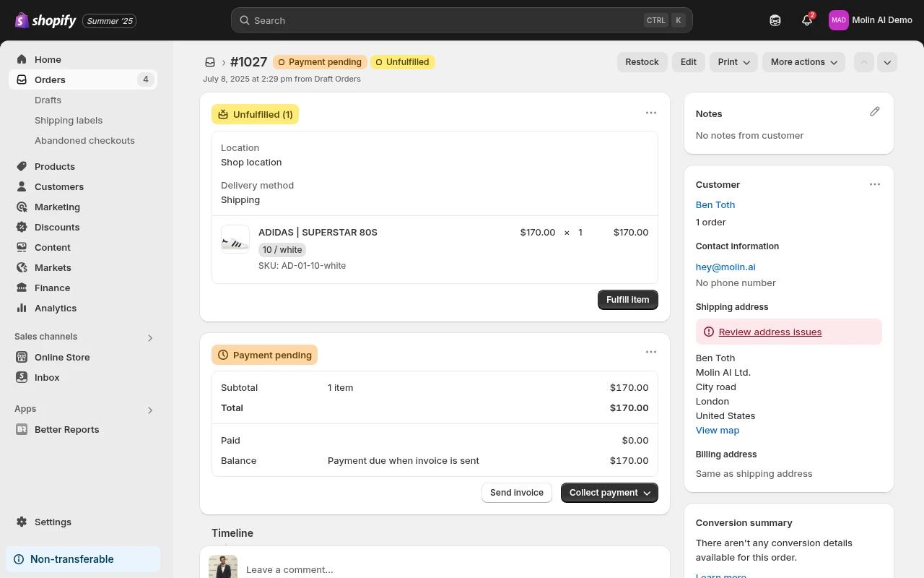The height and width of the screenshot is (578, 924).
Task: Click the order number #1027
Action: (249, 62)
